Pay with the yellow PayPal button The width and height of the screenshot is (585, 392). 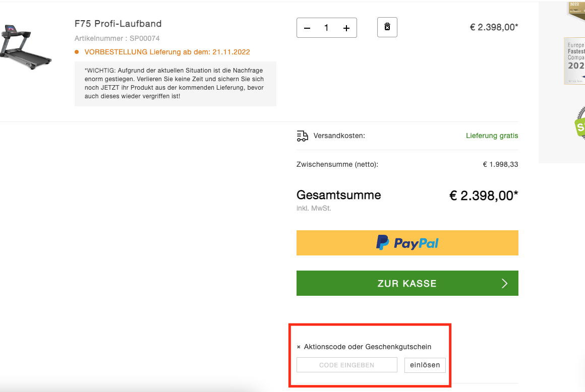tap(407, 243)
